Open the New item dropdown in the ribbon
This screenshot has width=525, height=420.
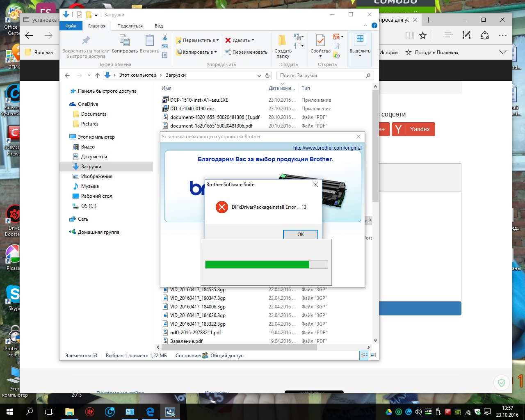pyautogui.click(x=299, y=37)
